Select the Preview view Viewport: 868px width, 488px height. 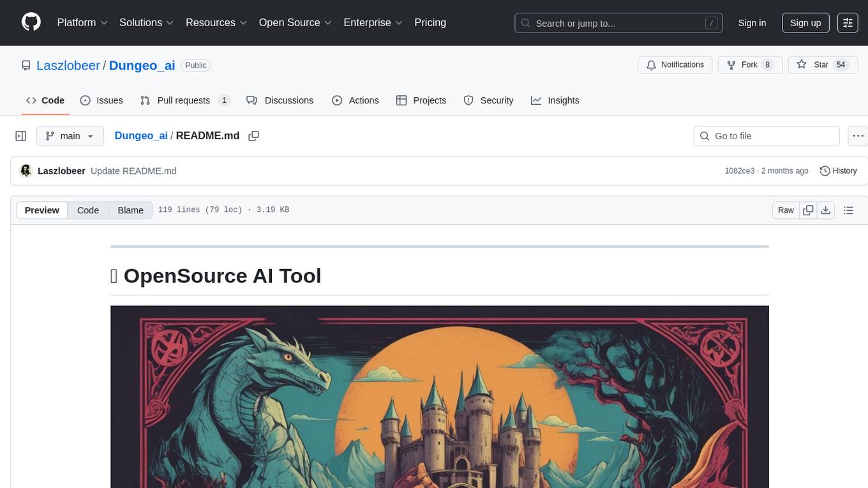pos(42,210)
